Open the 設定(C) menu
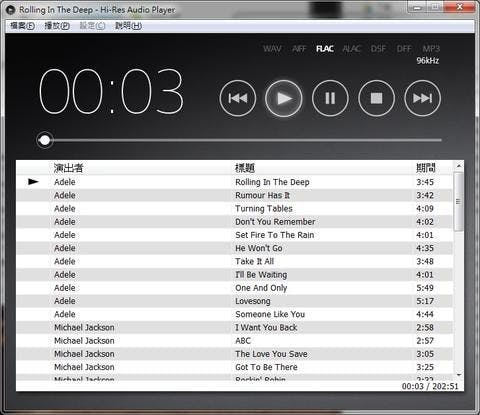This screenshot has width=480, height=415. point(92,26)
